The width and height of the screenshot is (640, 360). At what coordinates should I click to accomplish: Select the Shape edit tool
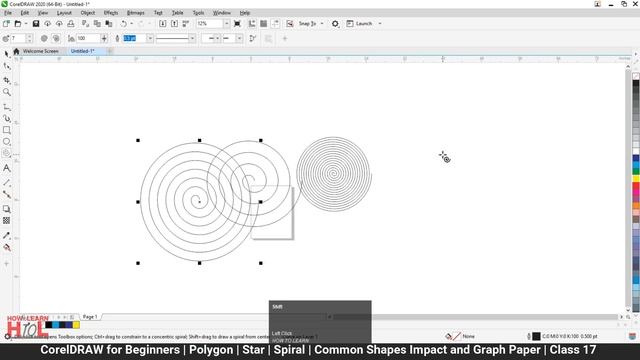(7, 67)
